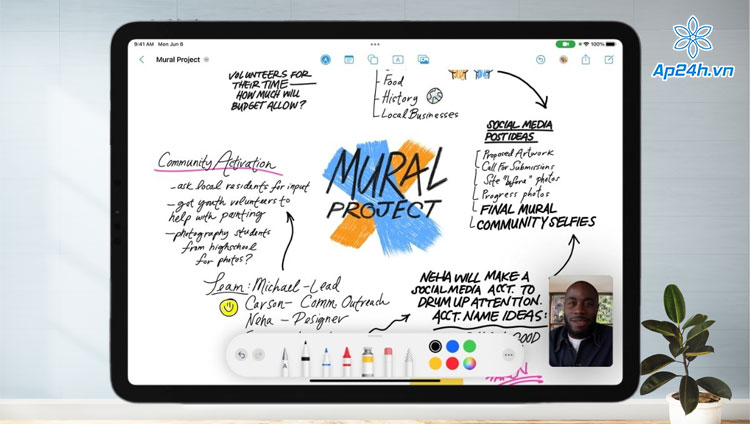
Task: Tap the globe drawing beside History
Action: pyautogui.click(x=434, y=96)
